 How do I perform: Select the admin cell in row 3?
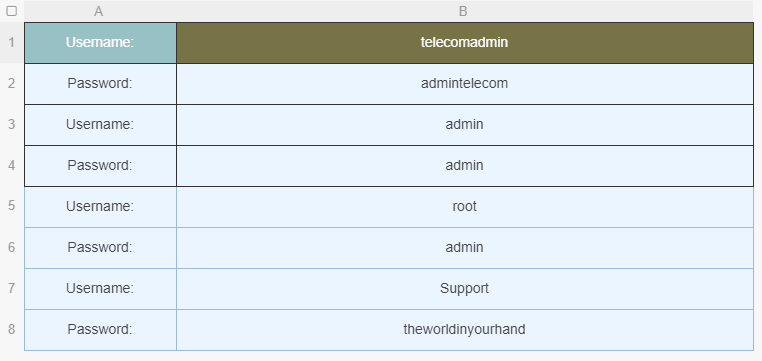pos(465,124)
